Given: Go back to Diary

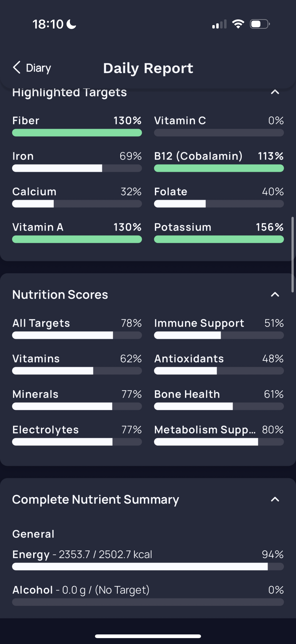Looking at the screenshot, I should (32, 68).
